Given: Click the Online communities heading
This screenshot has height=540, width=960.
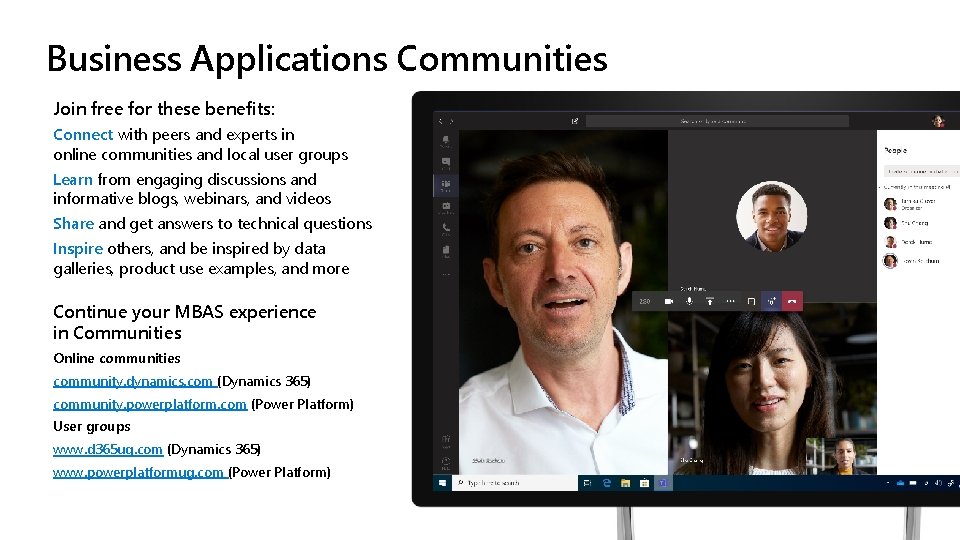Looking at the screenshot, I should (x=117, y=358).
